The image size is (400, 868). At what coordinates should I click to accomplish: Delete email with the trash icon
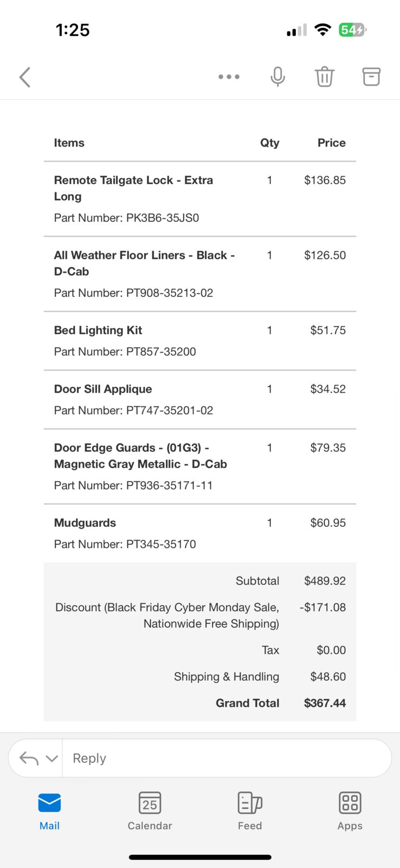click(325, 77)
